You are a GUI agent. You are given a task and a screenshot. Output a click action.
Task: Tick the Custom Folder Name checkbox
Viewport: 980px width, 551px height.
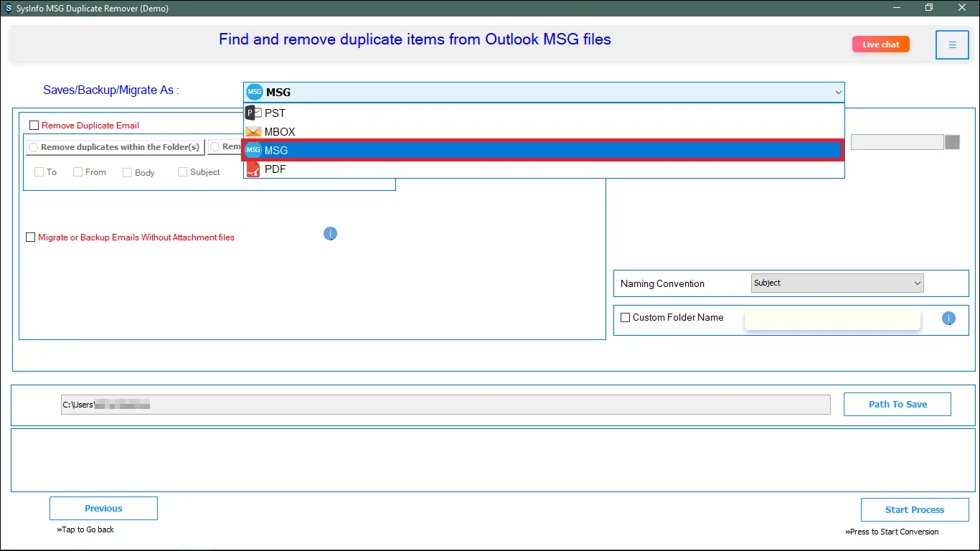point(626,318)
